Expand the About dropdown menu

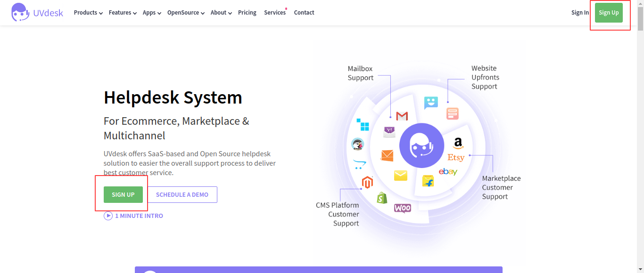click(221, 13)
